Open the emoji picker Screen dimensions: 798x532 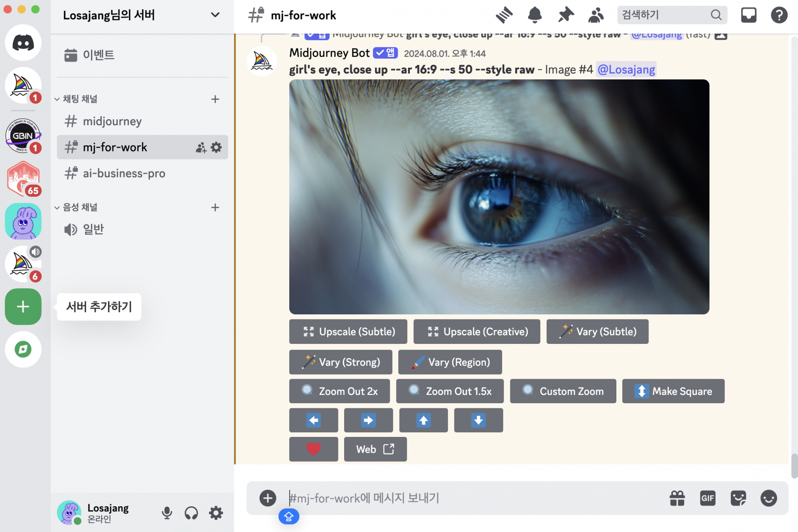click(x=768, y=498)
